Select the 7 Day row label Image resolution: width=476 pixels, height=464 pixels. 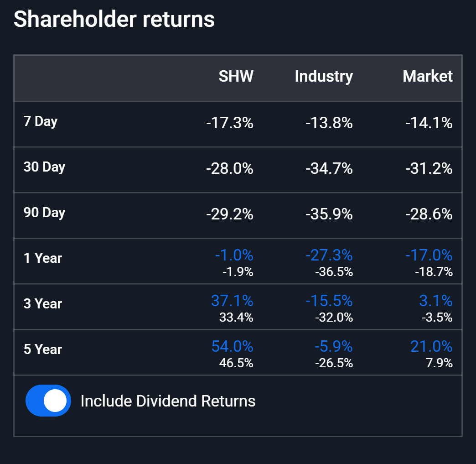[x=41, y=122]
